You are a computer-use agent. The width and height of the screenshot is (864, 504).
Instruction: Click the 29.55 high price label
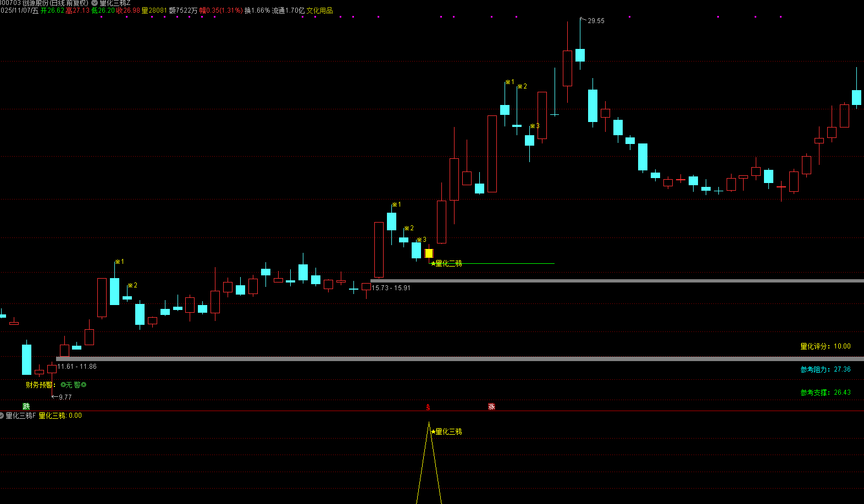pyautogui.click(x=595, y=21)
